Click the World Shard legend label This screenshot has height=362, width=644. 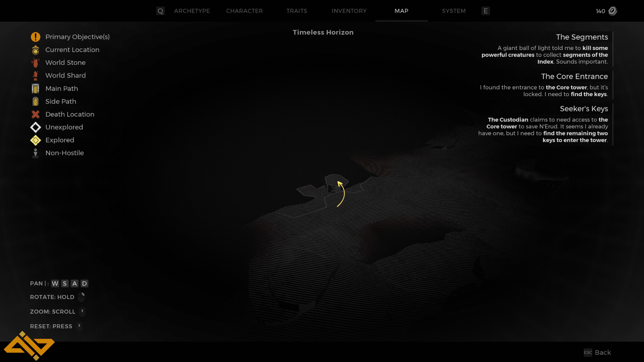tap(65, 75)
